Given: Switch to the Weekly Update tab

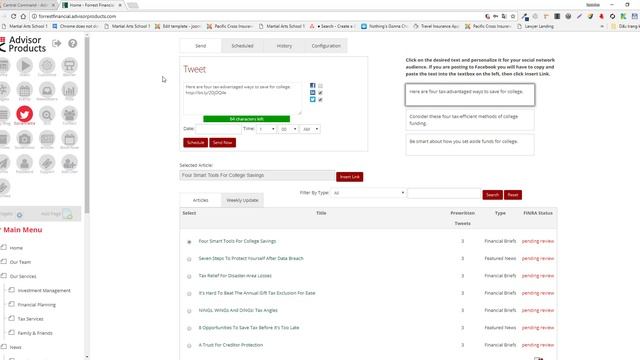Looking at the screenshot, I should (x=242, y=200).
